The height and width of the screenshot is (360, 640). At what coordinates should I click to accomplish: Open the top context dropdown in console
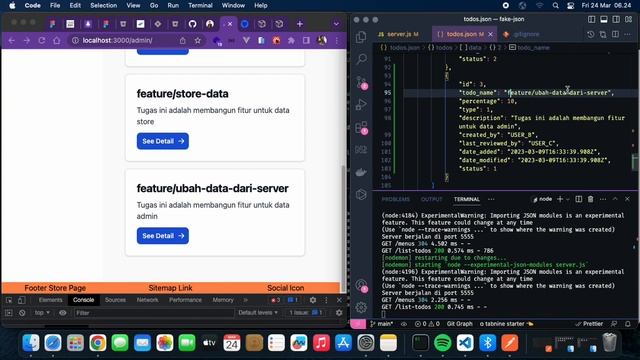pos(42,313)
